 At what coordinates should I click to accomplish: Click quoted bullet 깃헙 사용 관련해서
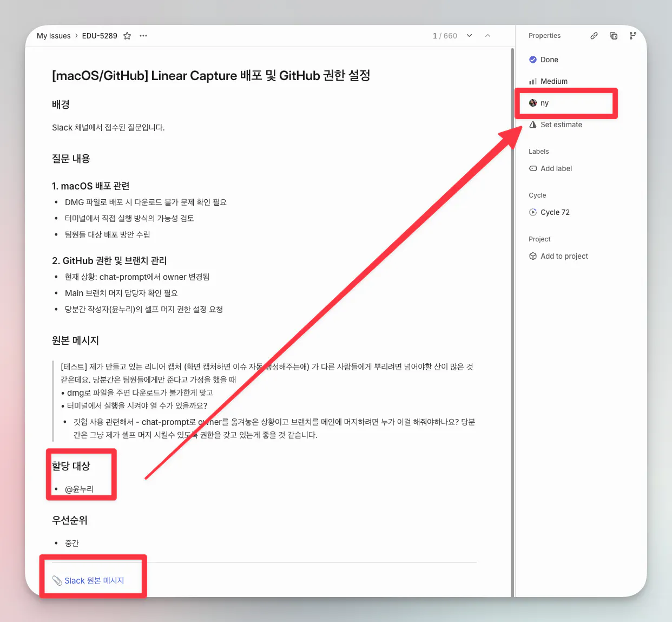coord(274,429)
